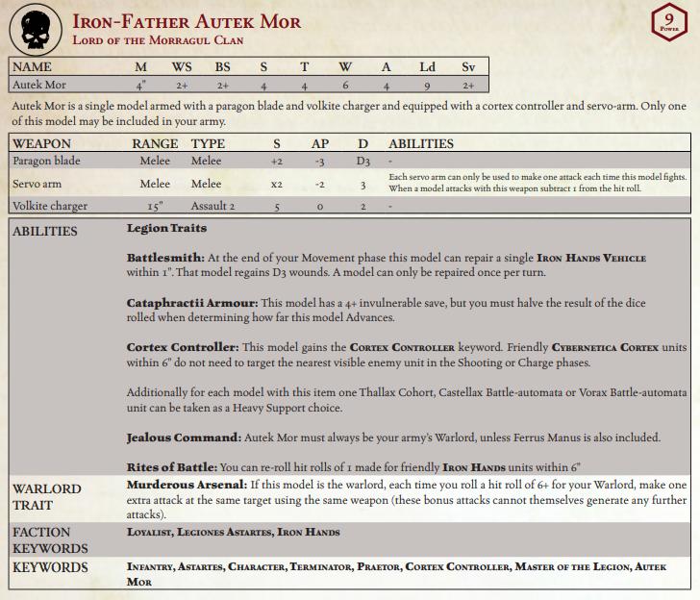Select the title 'Iron-Father Autek Mor'

pos(187,22)
